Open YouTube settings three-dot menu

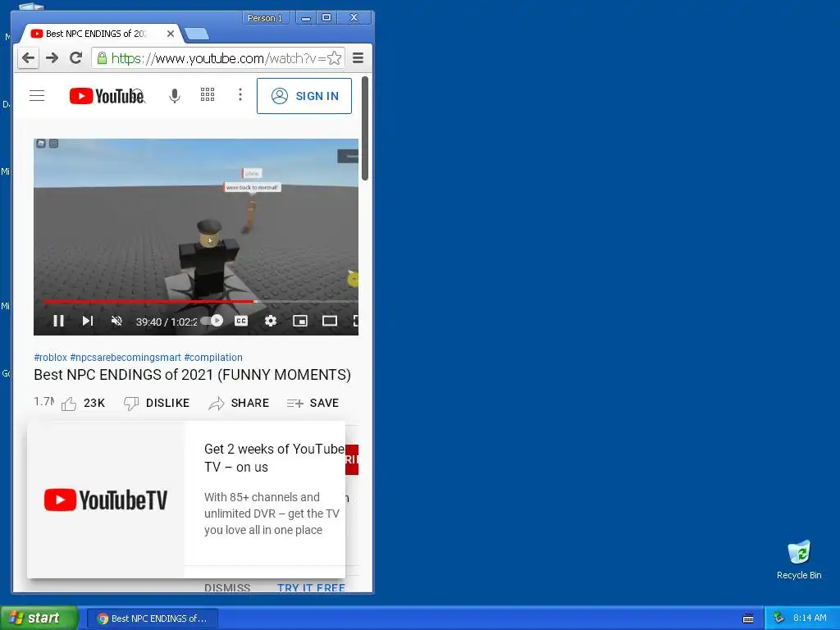[240, 95]
